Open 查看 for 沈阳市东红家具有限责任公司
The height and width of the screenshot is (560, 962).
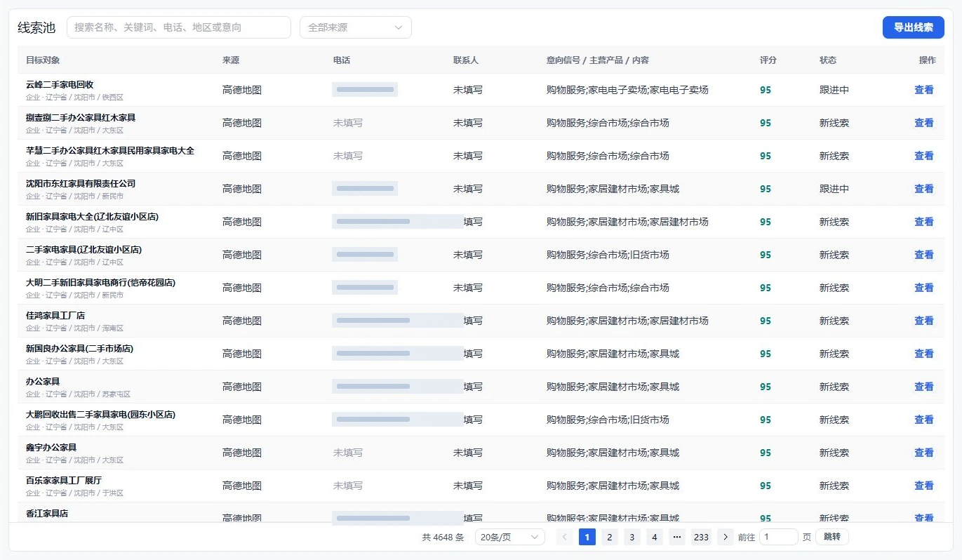point(924,189)
